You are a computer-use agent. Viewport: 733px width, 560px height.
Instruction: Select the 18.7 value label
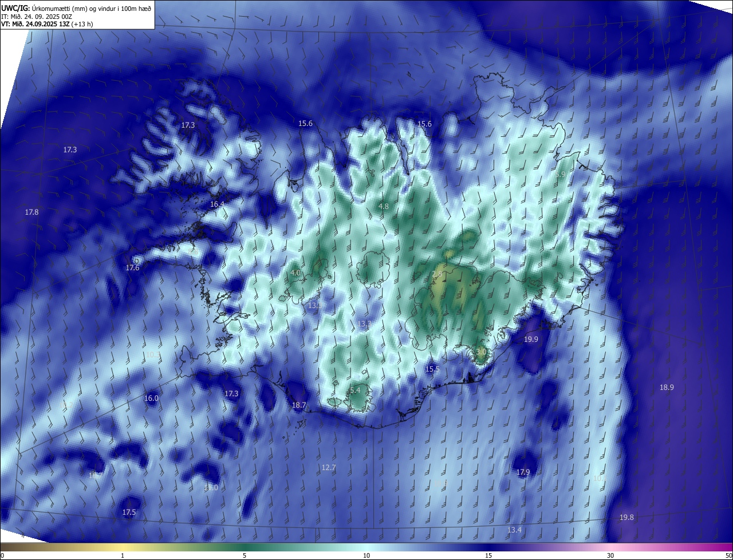pos(299,405)
